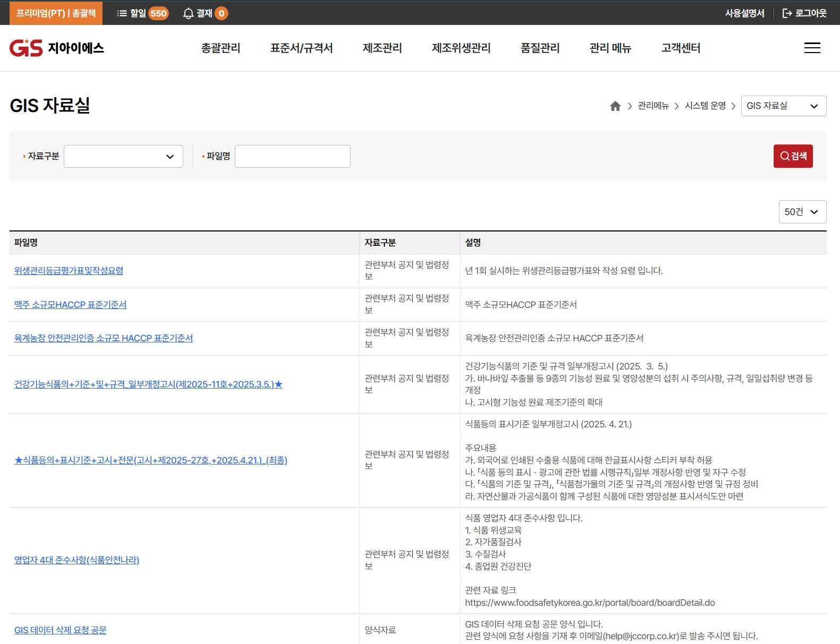The image size is (840, 644).
Task: Open the 맥주 소규모HACCP 표준기준서 link
Action: [x=70, y=305]
